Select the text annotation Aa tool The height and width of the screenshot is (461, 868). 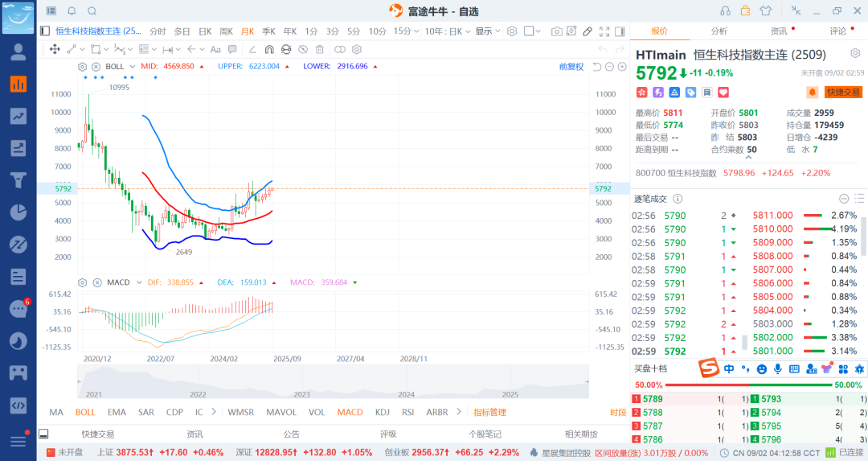[x=216, y=49]
